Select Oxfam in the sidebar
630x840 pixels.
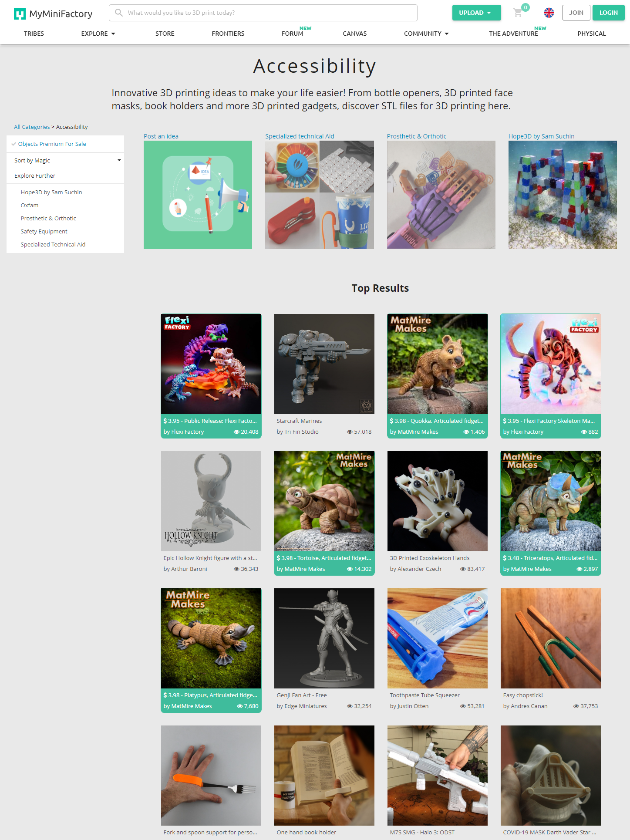(30, 206)
